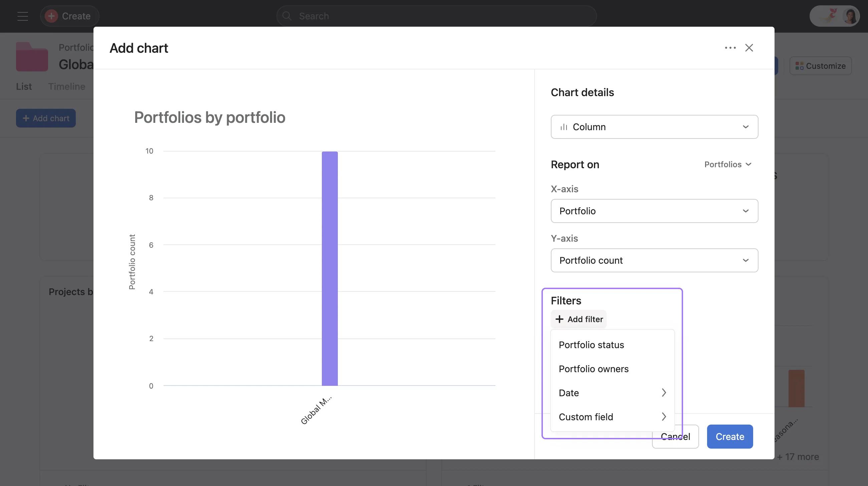Click the Customize grid icon

(799, 65)
